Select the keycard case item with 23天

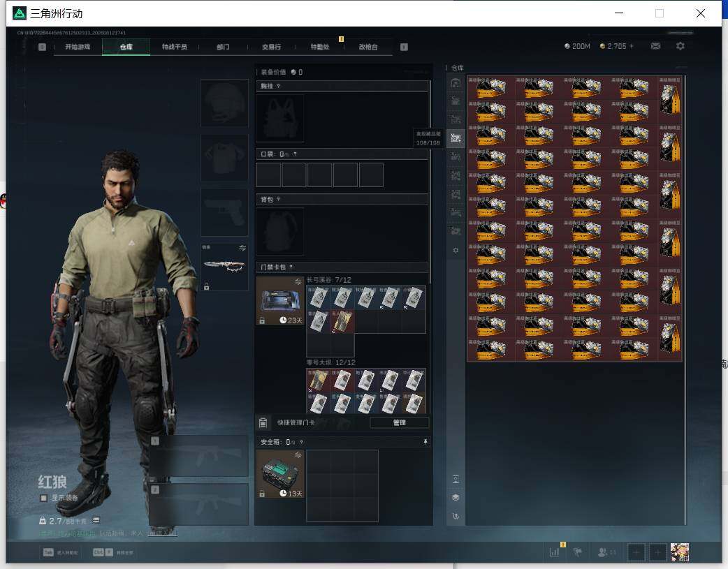[280, 301]
